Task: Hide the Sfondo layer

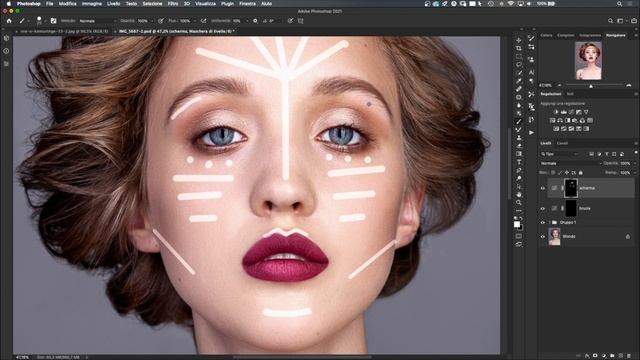Action: point(543,236)
